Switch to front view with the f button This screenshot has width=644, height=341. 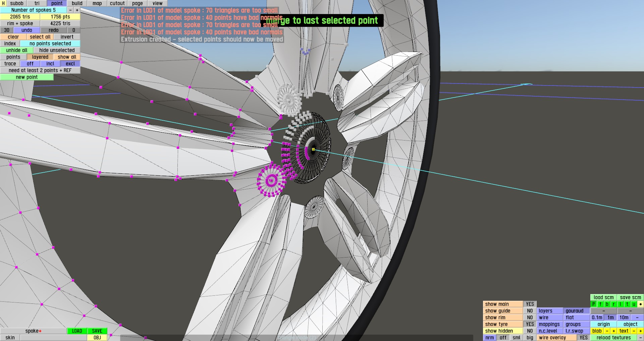pos(600,304)
